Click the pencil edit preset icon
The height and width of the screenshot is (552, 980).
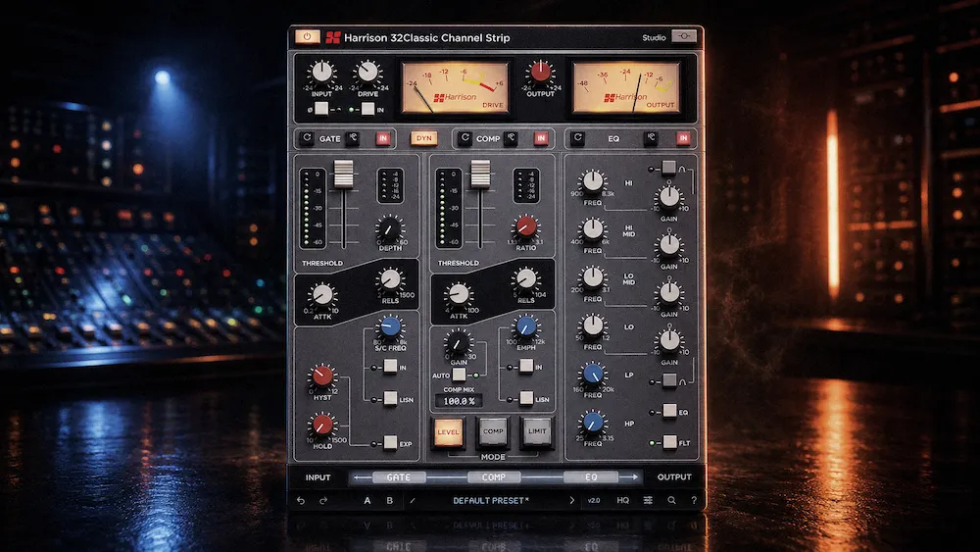point(412,500)
